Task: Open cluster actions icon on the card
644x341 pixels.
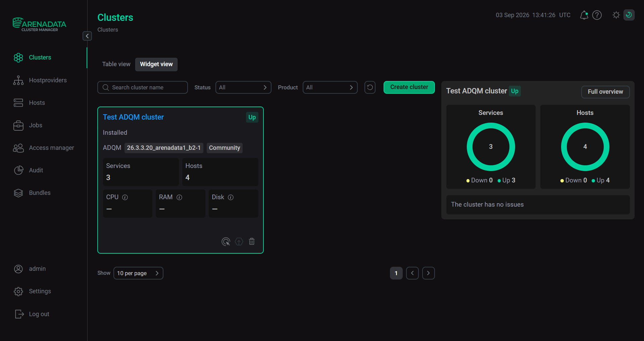Action: [x=226, y=242]
